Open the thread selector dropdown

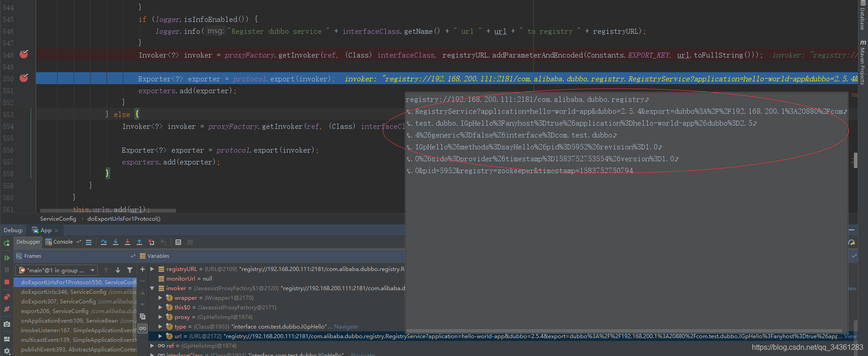pyautogui.click(x=56, y=270)
